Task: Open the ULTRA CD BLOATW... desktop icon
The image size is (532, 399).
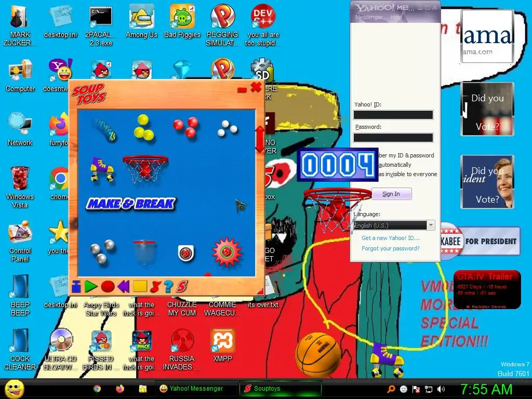Action: tap(61, 349)
